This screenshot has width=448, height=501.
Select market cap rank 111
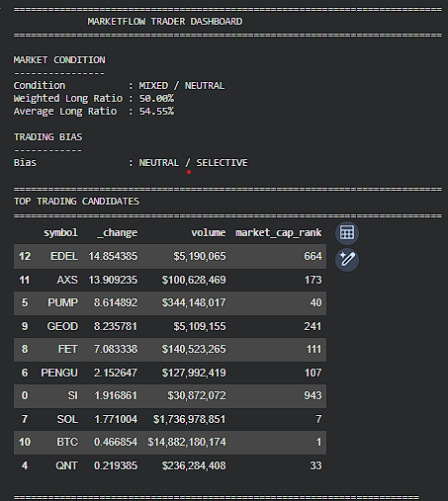pos(314,349)
